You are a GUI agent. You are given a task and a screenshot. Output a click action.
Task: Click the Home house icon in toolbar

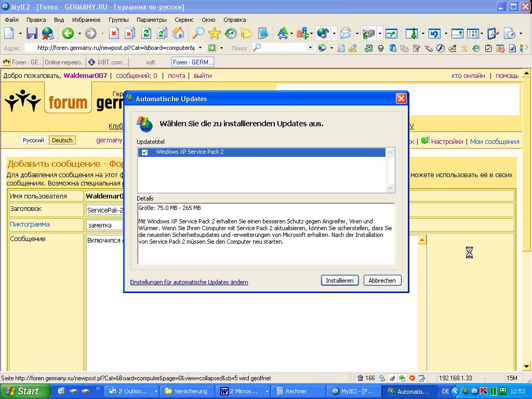pos(178,33)
